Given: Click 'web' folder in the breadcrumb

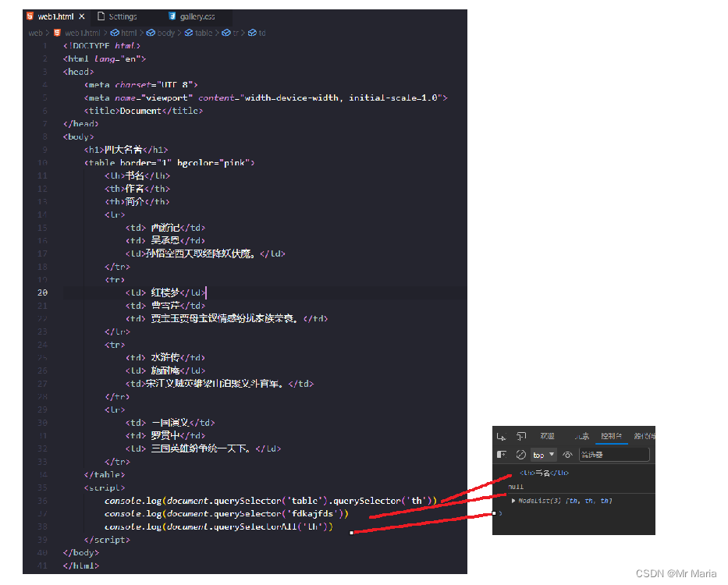Looking at the screenshot, I should click(35, 33).
